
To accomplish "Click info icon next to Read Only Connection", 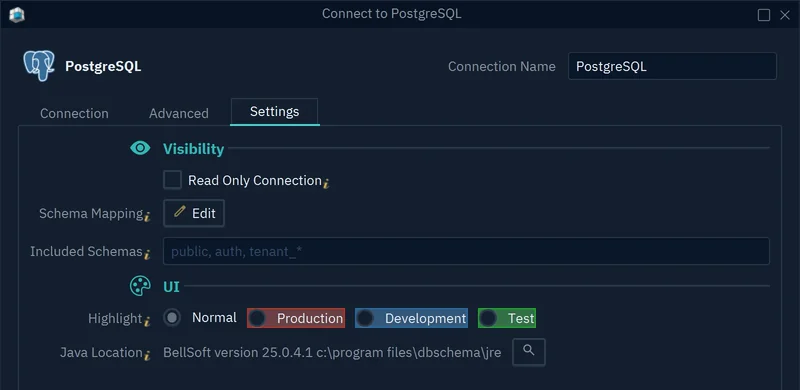I will click(x=326, y=183).
